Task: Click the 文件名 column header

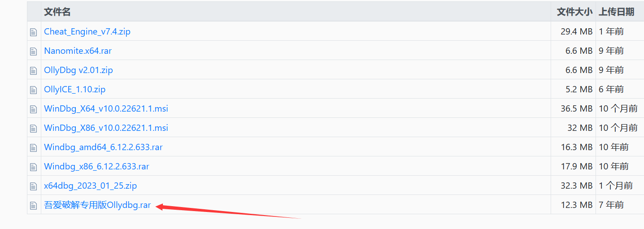Action: tap(57, 12)
